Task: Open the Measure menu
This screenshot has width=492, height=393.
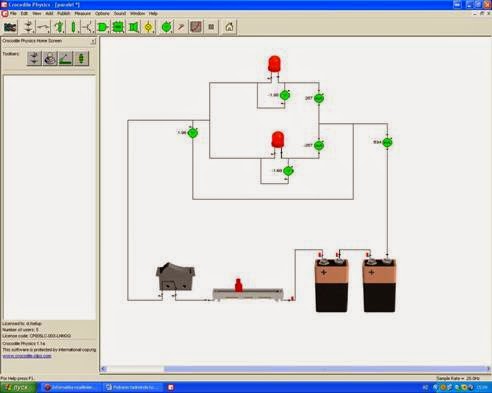Action: point(83,14)
